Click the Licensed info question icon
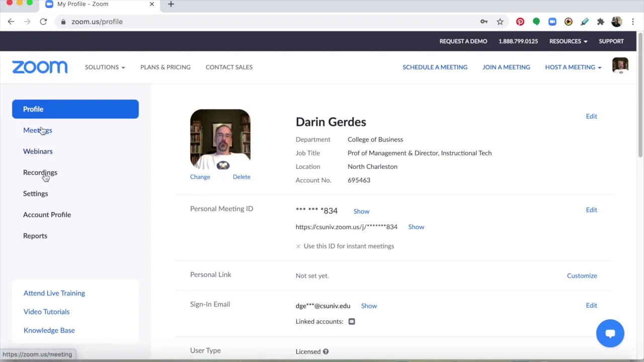Image resolution: width=644 pixels, height=362 pixels. [326, 351]
